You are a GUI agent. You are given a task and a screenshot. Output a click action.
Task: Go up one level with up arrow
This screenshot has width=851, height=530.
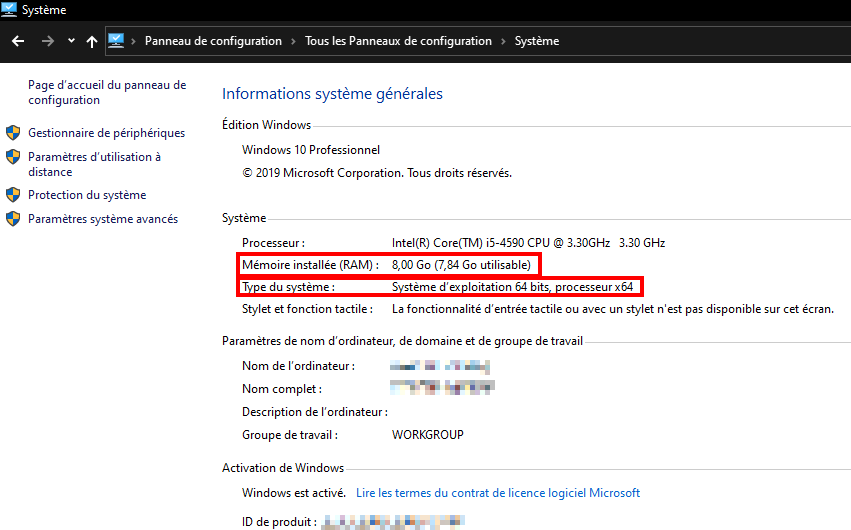92,41
